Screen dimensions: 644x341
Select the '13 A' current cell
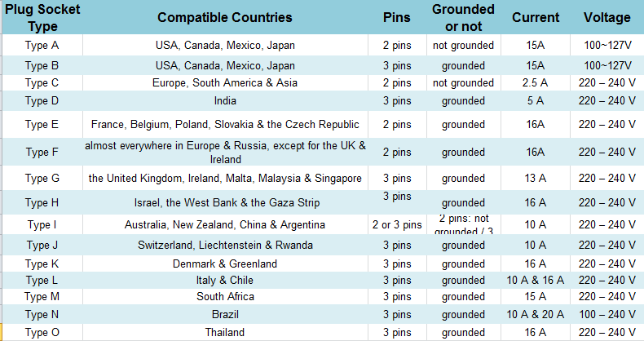[536, 179]
